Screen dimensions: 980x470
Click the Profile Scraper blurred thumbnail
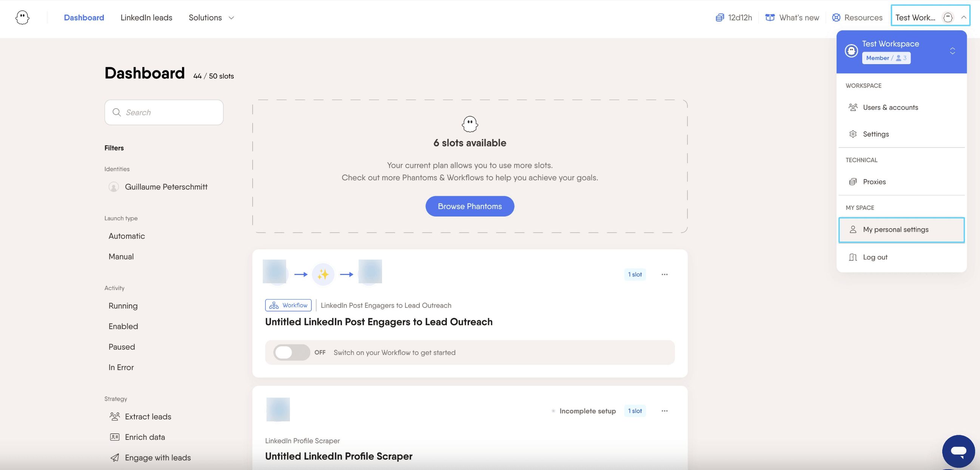pyautogui.click(x=278, y=409)
